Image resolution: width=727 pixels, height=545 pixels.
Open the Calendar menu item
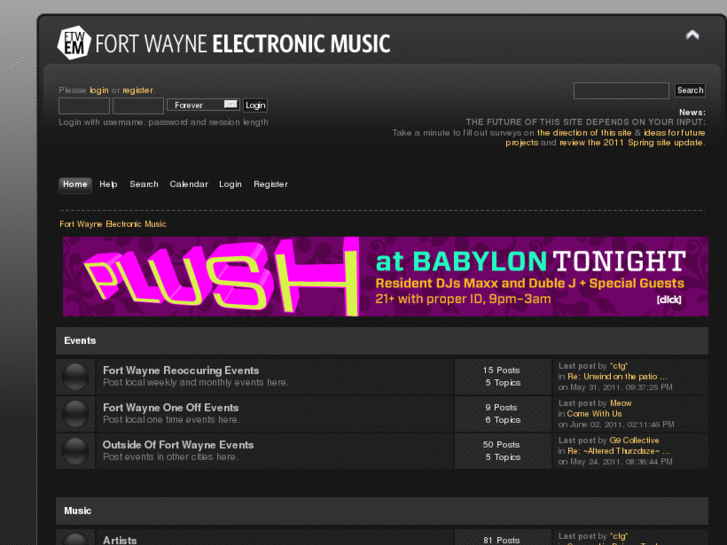(x=189, y=184)
